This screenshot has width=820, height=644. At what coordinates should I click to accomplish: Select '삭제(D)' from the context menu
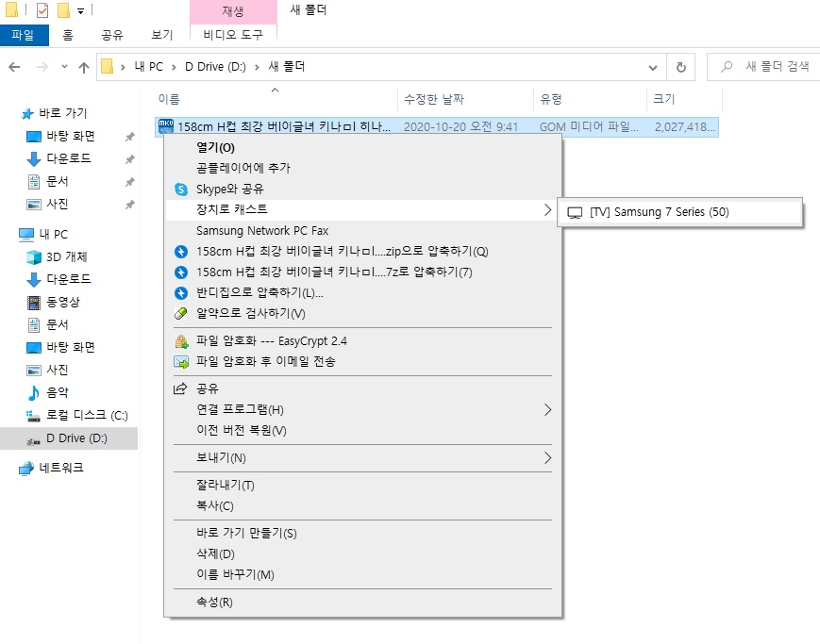coord(215,553)
